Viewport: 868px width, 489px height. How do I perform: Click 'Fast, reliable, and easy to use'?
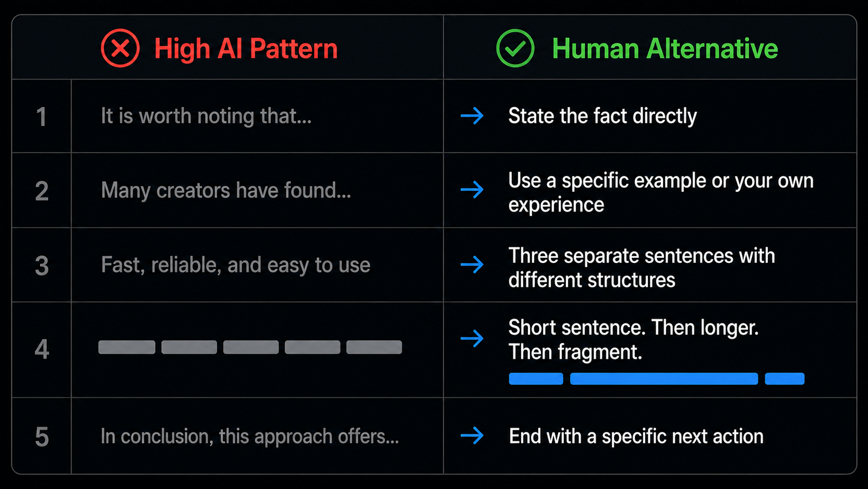236,265
